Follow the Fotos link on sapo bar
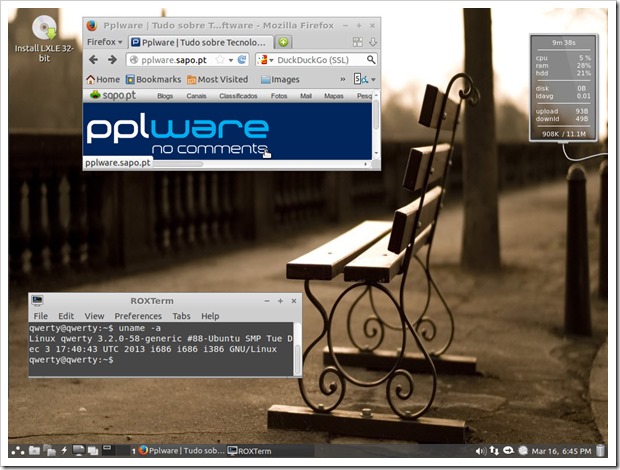Screen dimensions: 620x470 coord(279,96)
